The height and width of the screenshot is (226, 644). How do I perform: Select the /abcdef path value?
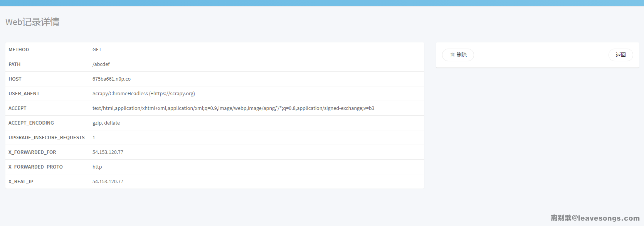point(101,64)
